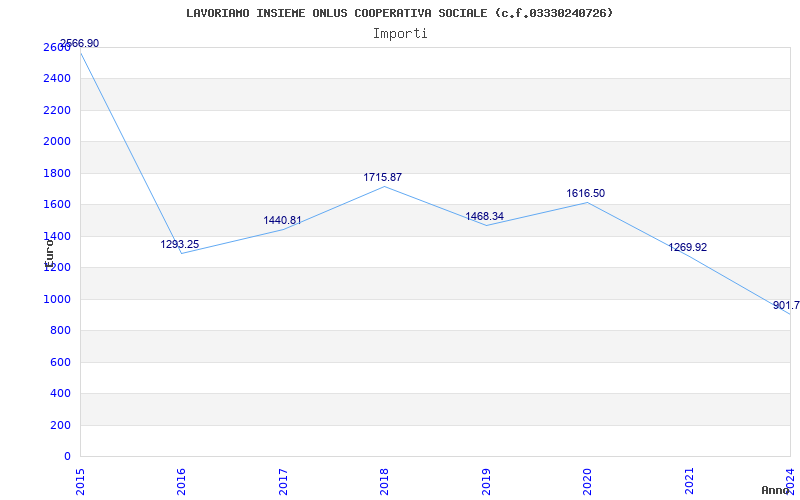
Task: Click the 2566.90 data point label
Action: click(x=79, y=44)
